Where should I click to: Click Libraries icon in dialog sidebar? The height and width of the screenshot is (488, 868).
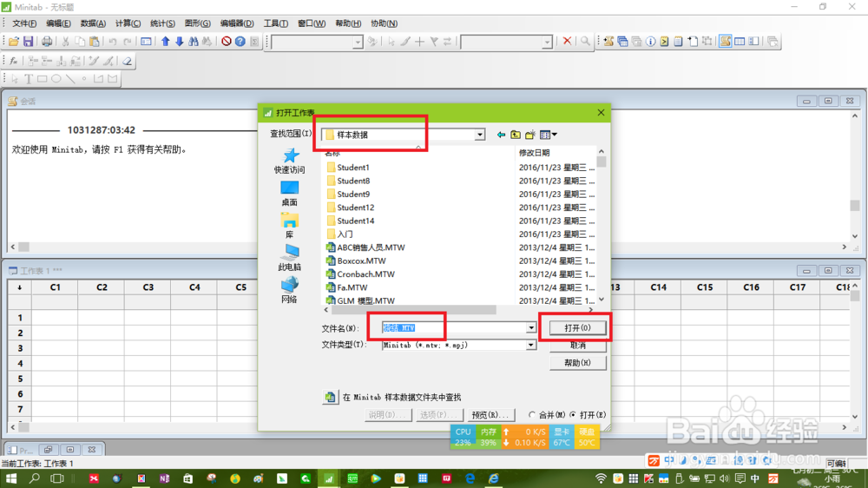[290, 226]
